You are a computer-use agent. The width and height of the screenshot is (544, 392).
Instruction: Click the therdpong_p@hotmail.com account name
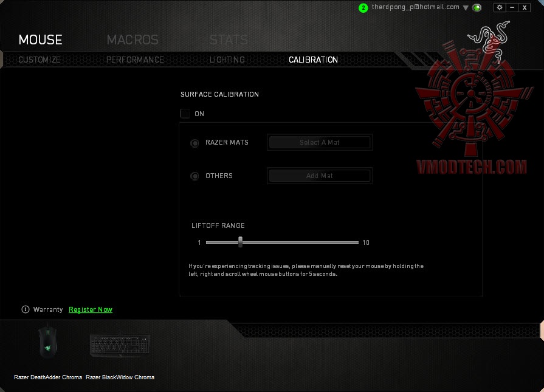415,7
